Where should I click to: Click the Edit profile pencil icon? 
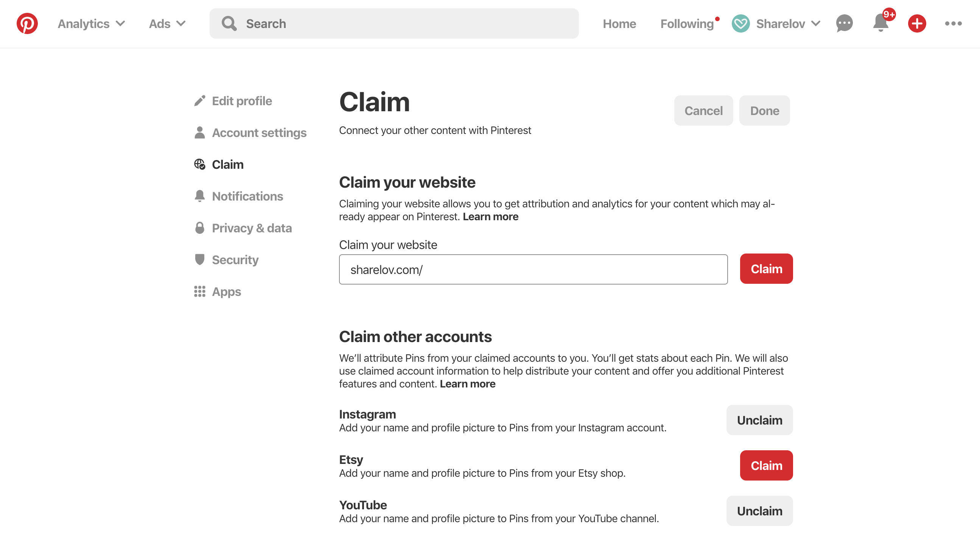coord(200,101)
